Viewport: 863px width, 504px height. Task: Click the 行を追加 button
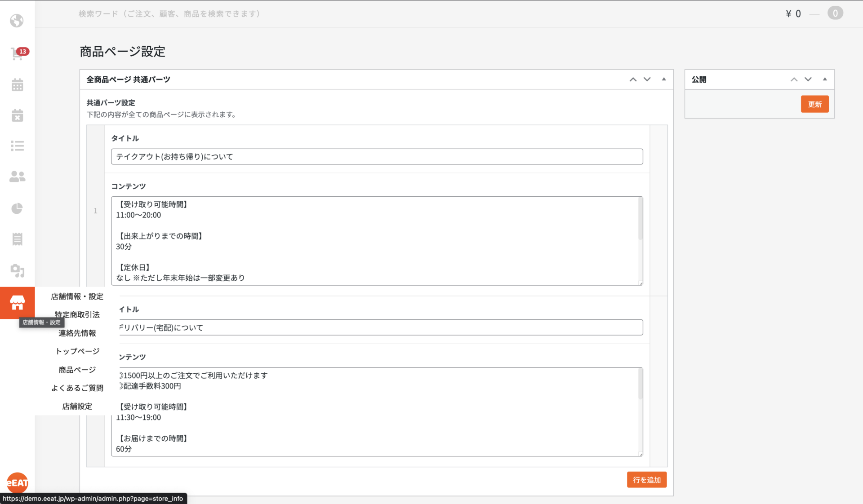pyautogui.click(x=646, y=480)
